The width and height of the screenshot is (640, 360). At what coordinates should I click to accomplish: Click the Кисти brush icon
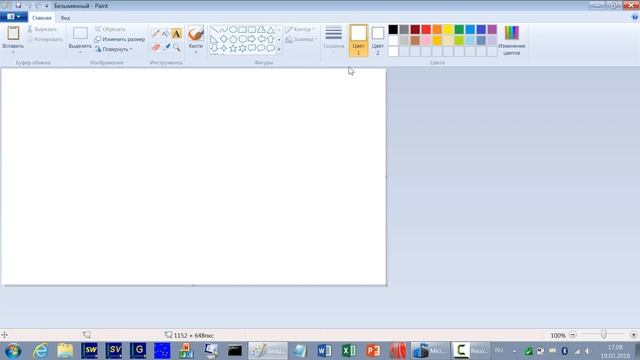pyautogui.click(x=196, y=33)
